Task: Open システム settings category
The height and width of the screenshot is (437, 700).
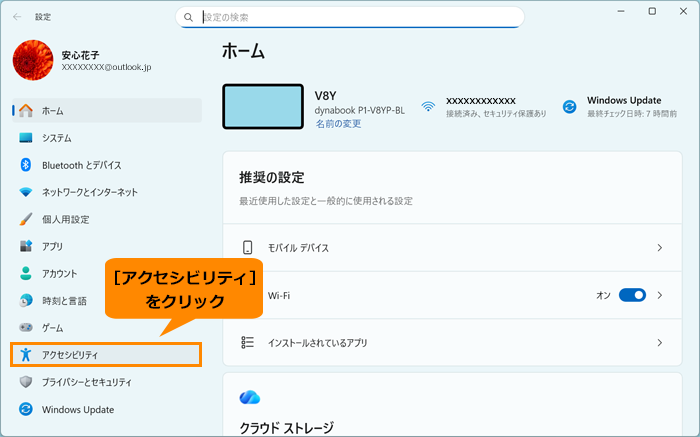Action: tap(107, 138)
